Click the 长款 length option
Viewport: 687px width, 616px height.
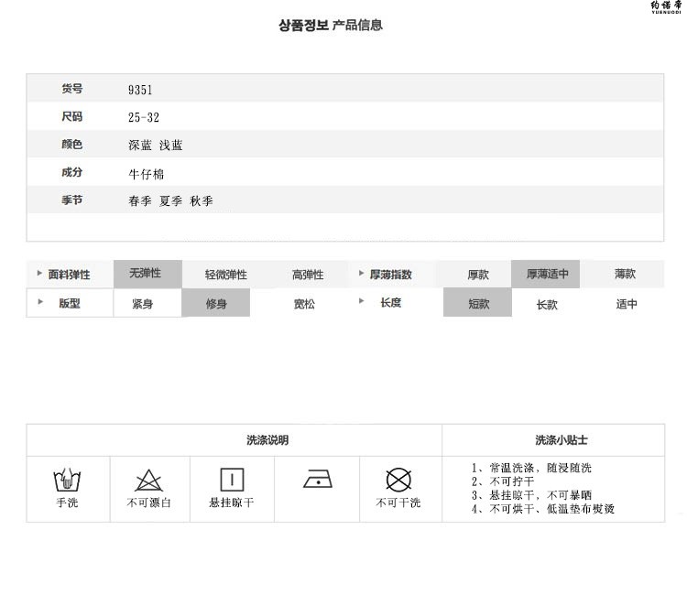point(547,304)
